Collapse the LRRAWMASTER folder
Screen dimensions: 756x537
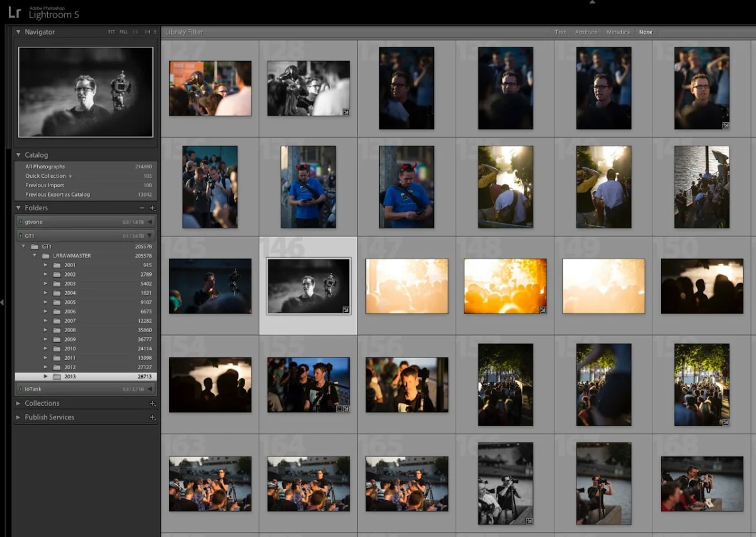tap(35, 255)
